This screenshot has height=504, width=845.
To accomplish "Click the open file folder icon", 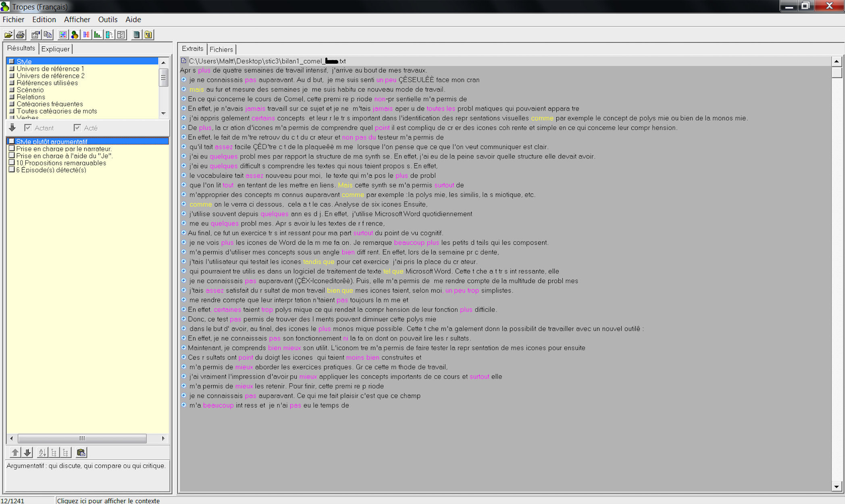I will pos(8,35).
